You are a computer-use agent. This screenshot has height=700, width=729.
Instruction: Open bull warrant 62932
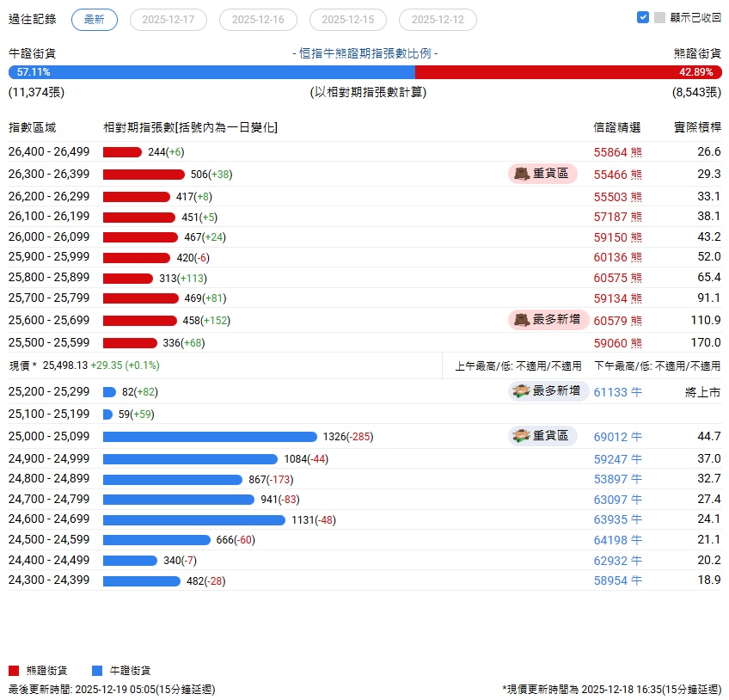[617, 561]
